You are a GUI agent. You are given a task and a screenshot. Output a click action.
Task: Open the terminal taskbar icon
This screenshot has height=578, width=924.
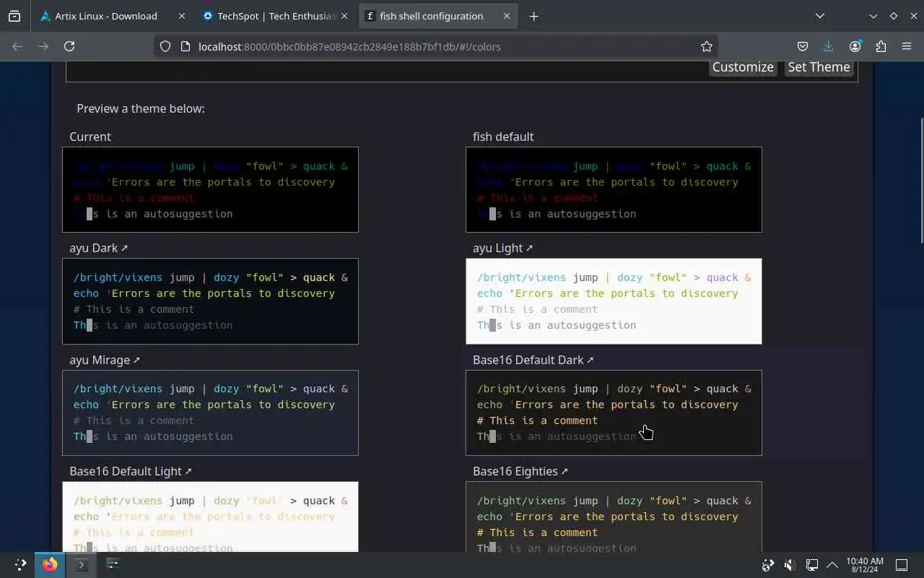[81, 564]
